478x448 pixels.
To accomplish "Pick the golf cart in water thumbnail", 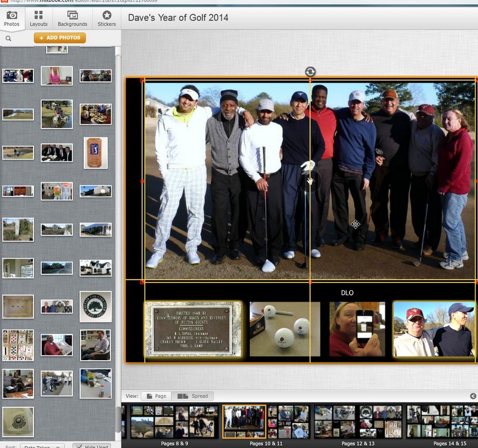I will click(x=57, y=114).
